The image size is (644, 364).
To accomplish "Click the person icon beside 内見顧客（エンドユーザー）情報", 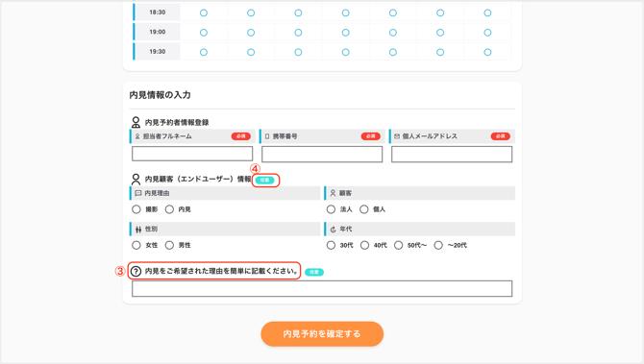I will pos(136,179).
